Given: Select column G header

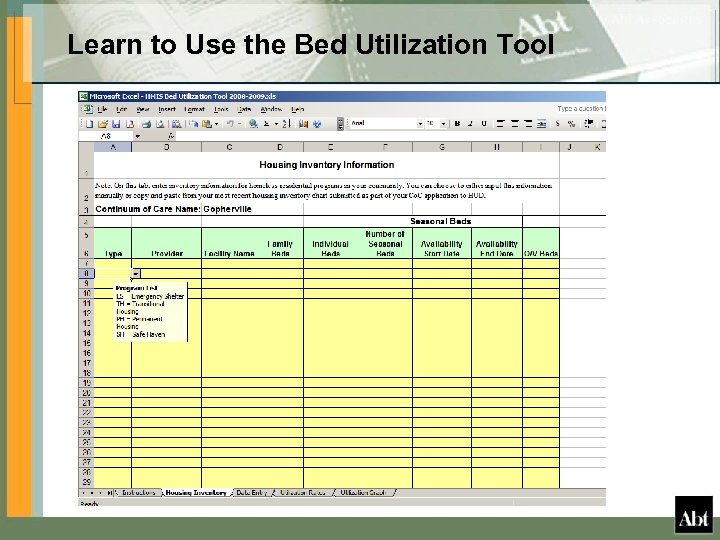Looking at the screenshot, I should 442,147.
